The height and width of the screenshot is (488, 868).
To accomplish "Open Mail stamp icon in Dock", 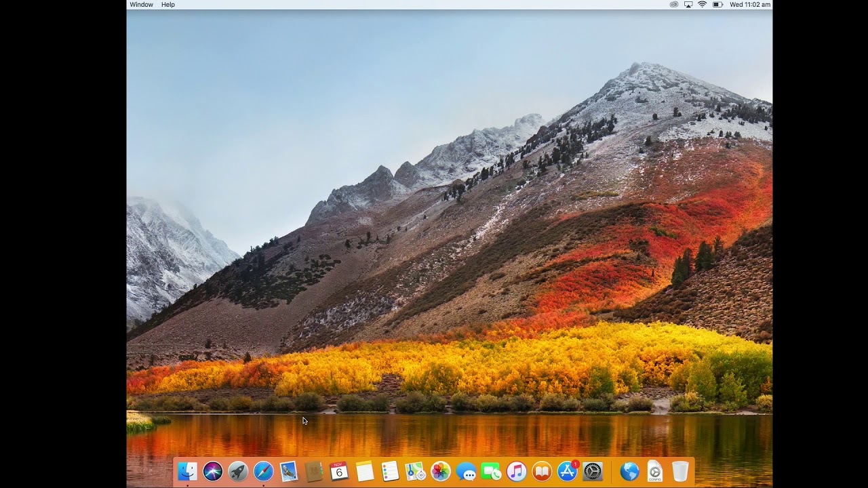I will click(289, 471).
